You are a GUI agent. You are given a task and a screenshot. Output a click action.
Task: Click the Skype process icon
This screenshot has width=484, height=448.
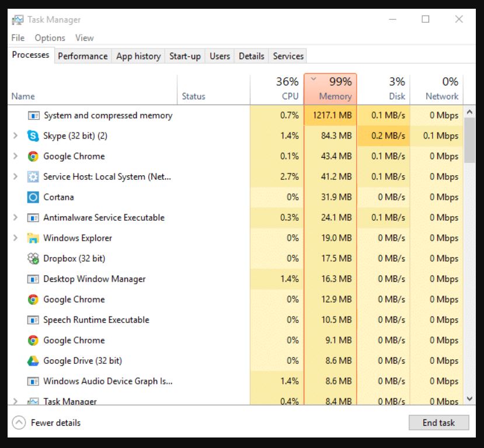pyautogui.click(x=33, y=136)
